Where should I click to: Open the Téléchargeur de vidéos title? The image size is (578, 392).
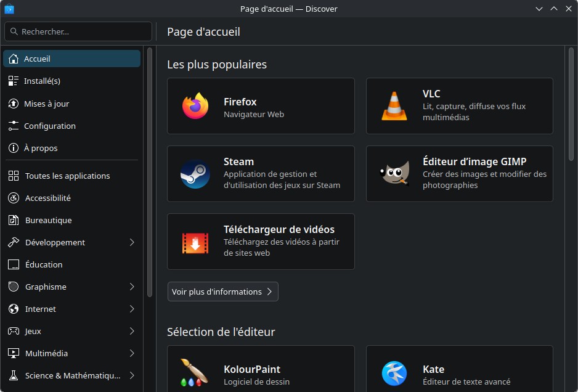(279, 229)
